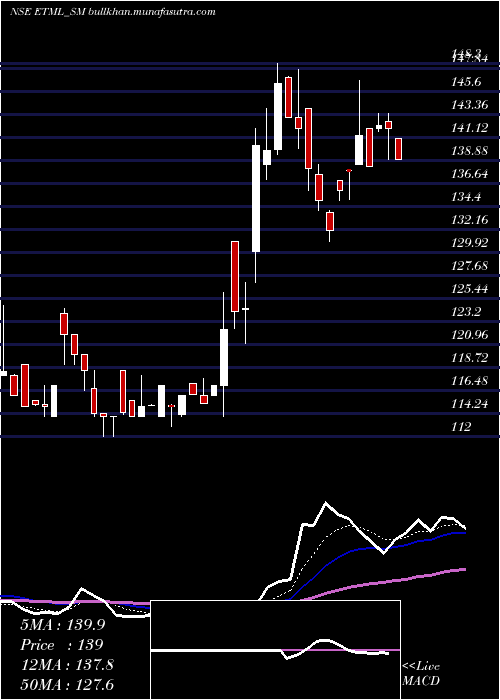
Task: Click the peak of thick white 5MA line
Action: click(325, 503)
